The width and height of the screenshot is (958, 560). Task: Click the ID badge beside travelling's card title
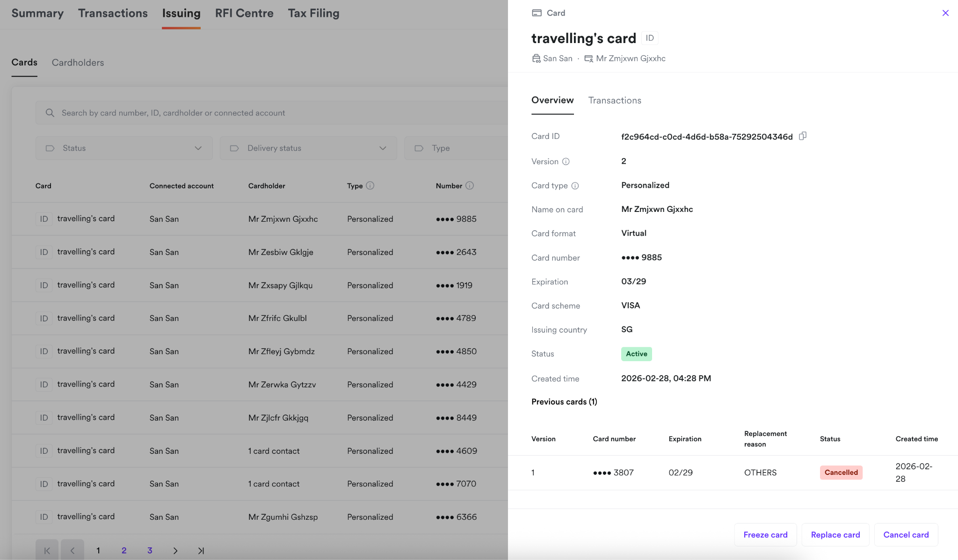pyautogui.click(x=649, y=38)
